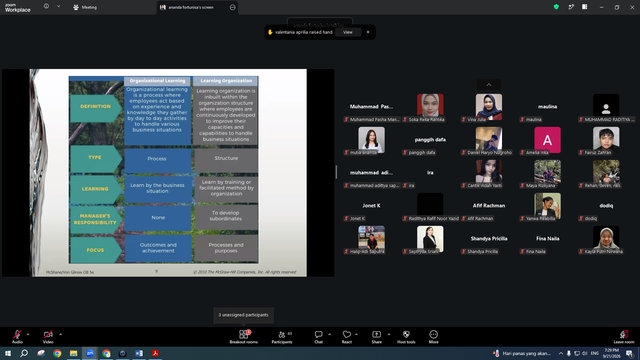Collapse gallery with the up chevron
This screenshot has height=360, width=640.
tap(489, 85)
